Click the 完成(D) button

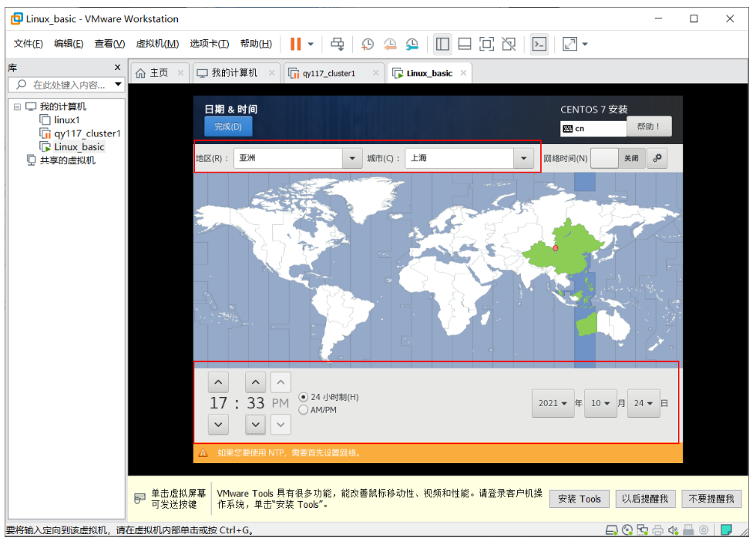[x=228, y=126]
